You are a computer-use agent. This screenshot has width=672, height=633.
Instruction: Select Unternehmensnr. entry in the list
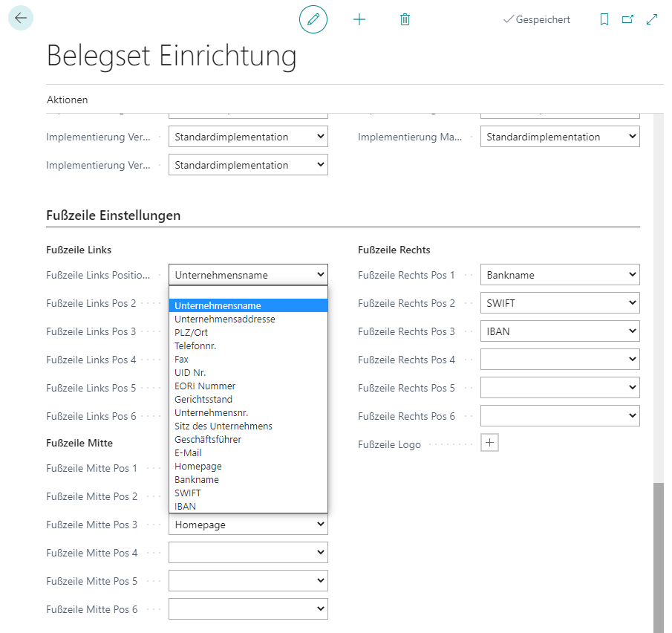tap(212, 412)
